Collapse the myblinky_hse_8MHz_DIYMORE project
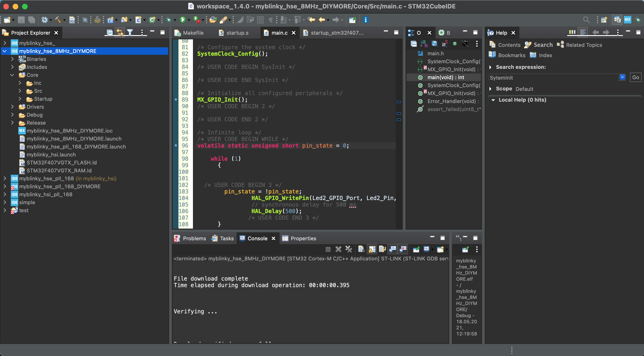Image resolution: width=644 pixels, height=356 pixels. [4, 51]
